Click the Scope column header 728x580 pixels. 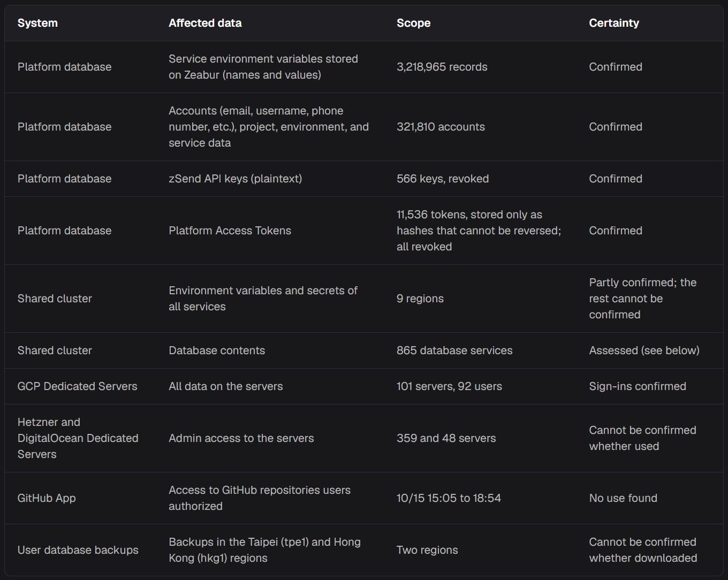[413, 23]
